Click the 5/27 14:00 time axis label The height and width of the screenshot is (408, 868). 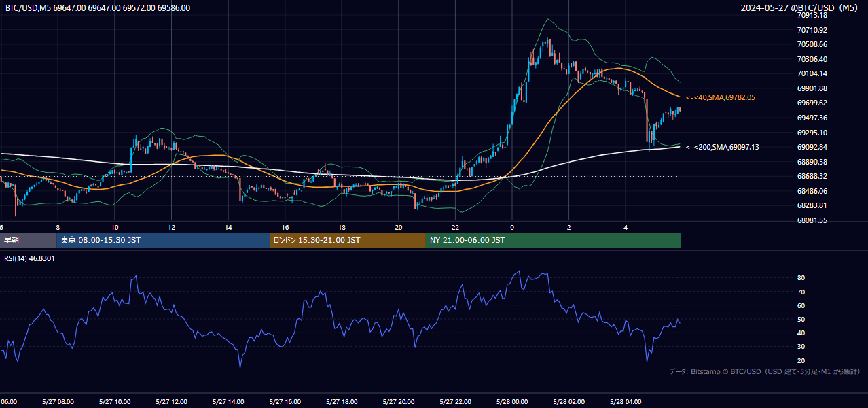[228, 402]
